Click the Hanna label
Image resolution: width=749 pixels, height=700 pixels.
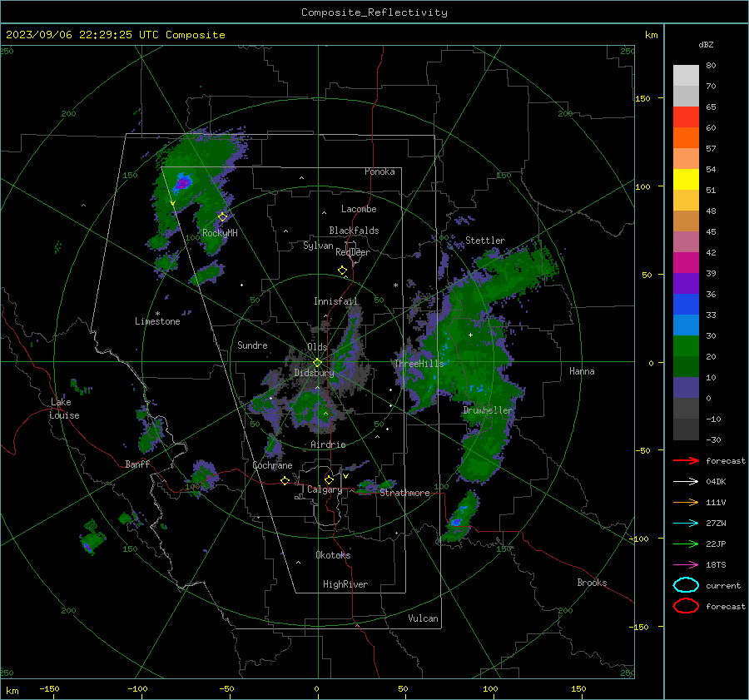(582, 371)
